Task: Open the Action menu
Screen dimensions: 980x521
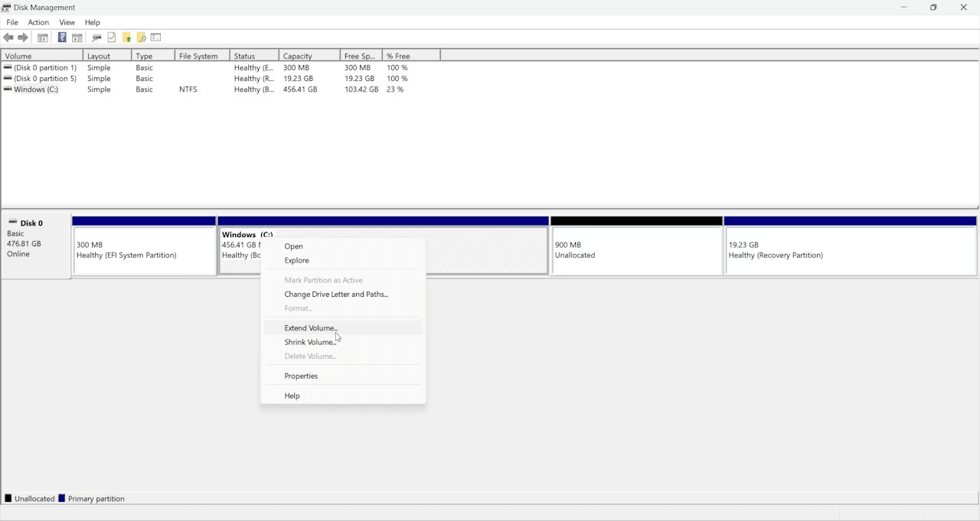Action: tap(38, 22)
